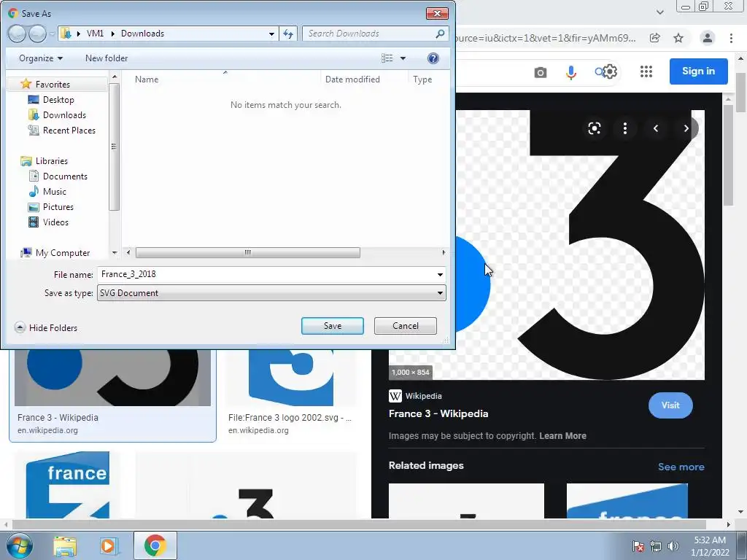The height and width of the screenshot is (560, 747).
Task: Open the Windows Start button
Action: [x=19, y=545]
